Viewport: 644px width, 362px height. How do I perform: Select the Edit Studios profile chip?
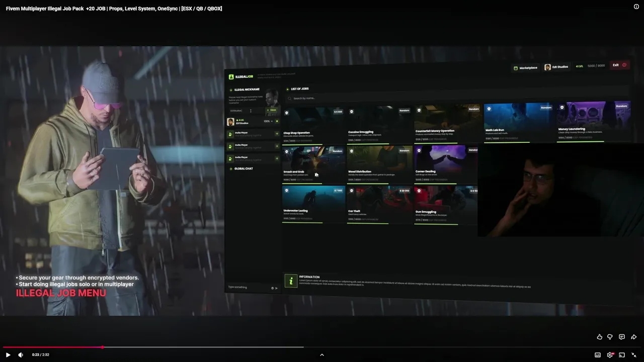click(556, 67)
